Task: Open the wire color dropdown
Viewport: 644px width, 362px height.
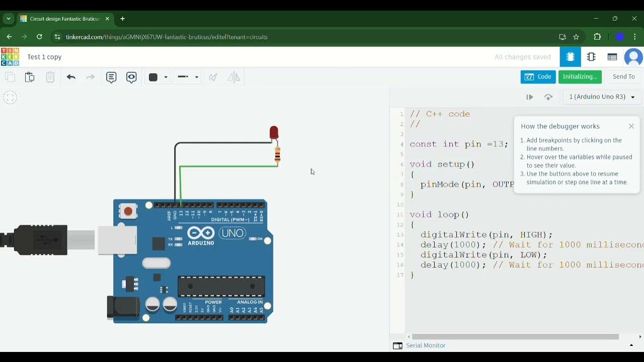Action: click(158, 77)
